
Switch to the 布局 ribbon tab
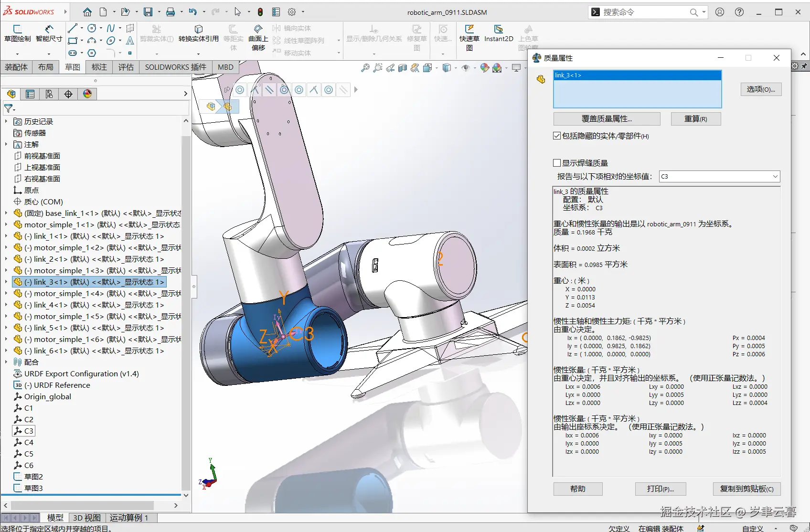tap(46, 67)
